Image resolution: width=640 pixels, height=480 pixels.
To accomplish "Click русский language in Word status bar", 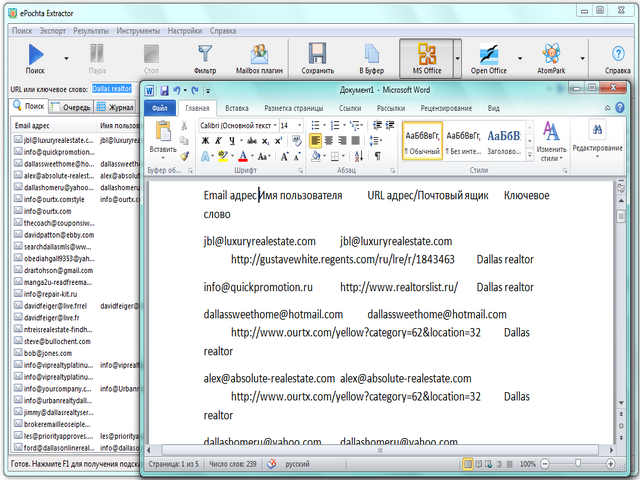I will (x=297, y=464).
